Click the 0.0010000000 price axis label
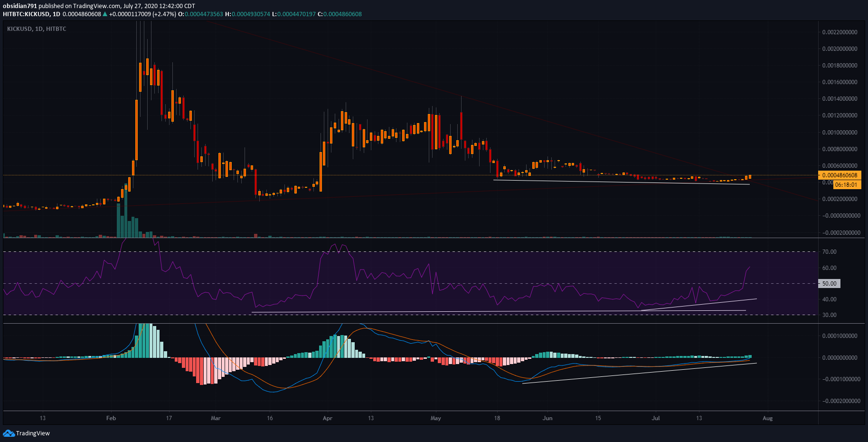Image resolution: width=868 pixels, height=442 pixels. coord(840,133)
